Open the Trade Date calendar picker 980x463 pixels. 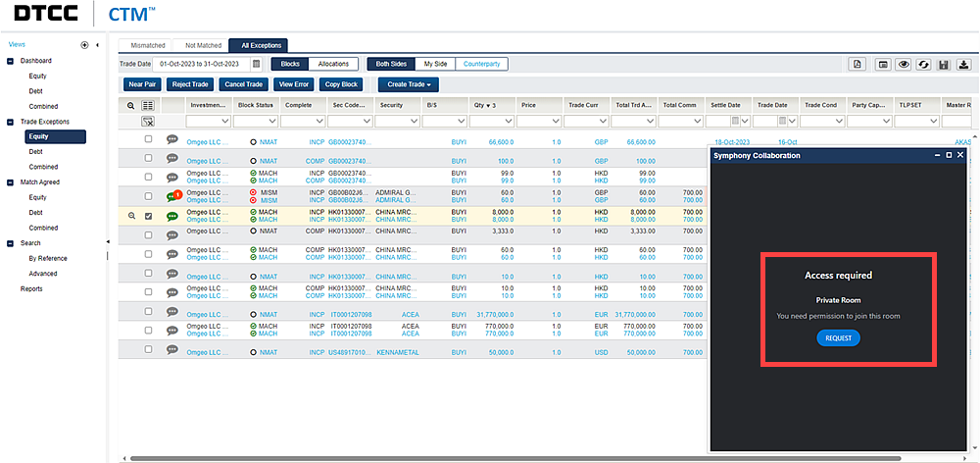257,64
